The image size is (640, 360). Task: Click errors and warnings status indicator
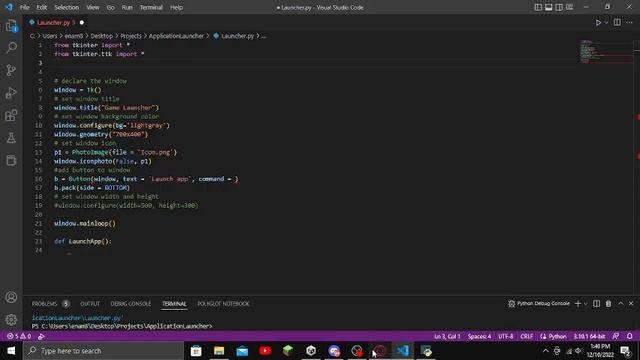19,336
